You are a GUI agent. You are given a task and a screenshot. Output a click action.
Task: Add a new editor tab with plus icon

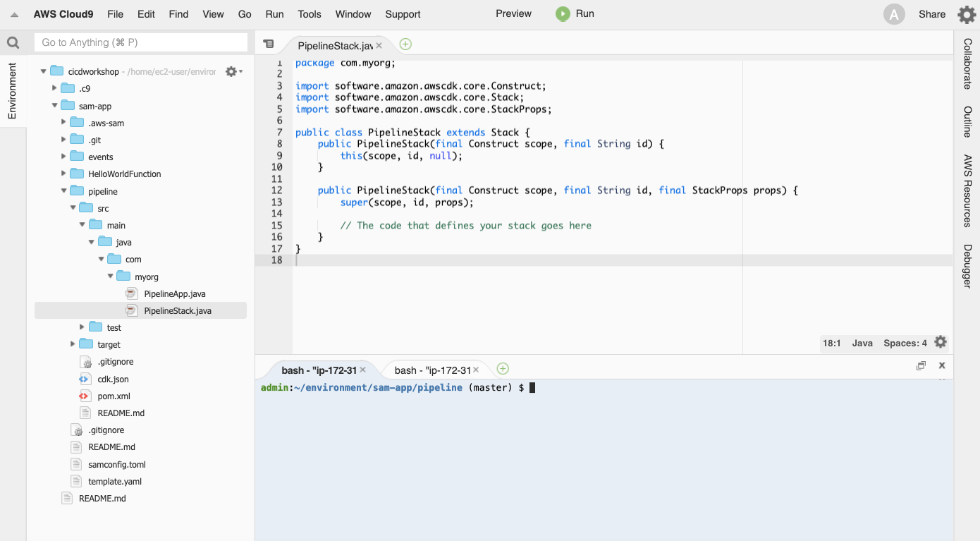[x=405, y=44]
